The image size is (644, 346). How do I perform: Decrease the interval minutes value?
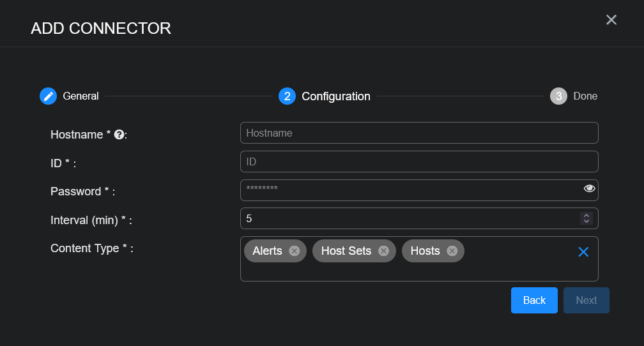[x=586, y=222]
